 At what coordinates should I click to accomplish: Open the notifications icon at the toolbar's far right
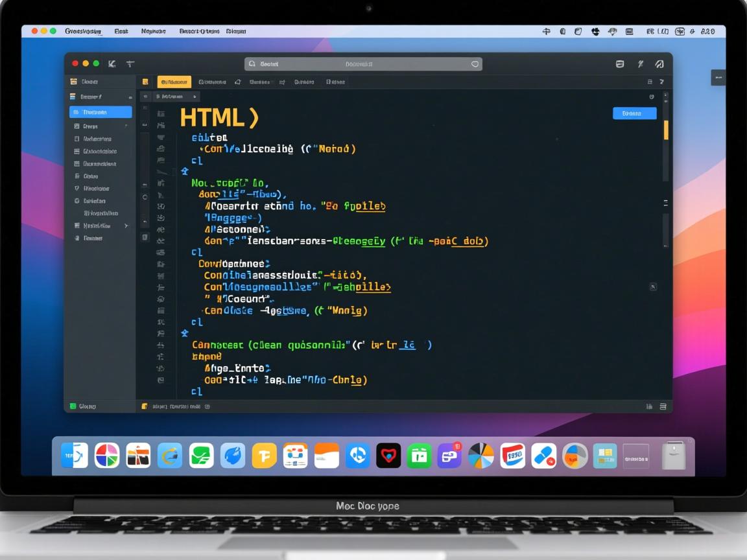(x=660, y=65)
